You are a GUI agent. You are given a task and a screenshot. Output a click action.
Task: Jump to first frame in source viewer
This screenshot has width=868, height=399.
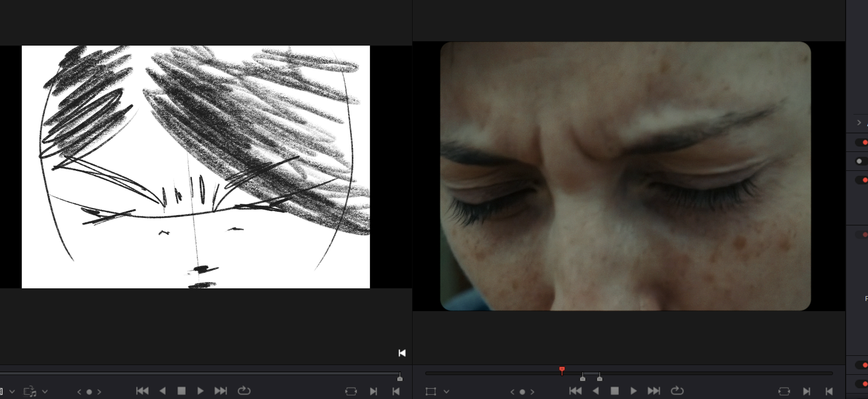(142, 391)
